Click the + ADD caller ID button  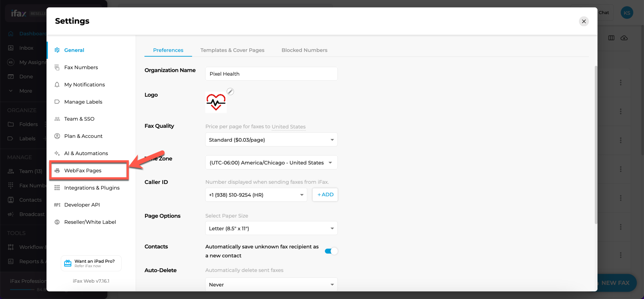325,195
